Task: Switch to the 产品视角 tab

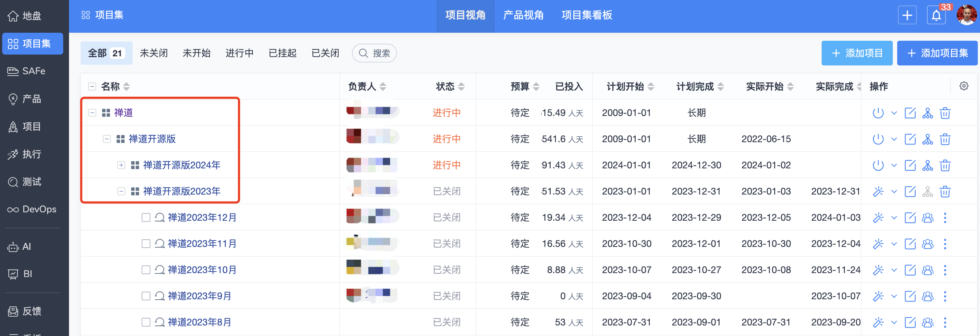Action: 523,15
